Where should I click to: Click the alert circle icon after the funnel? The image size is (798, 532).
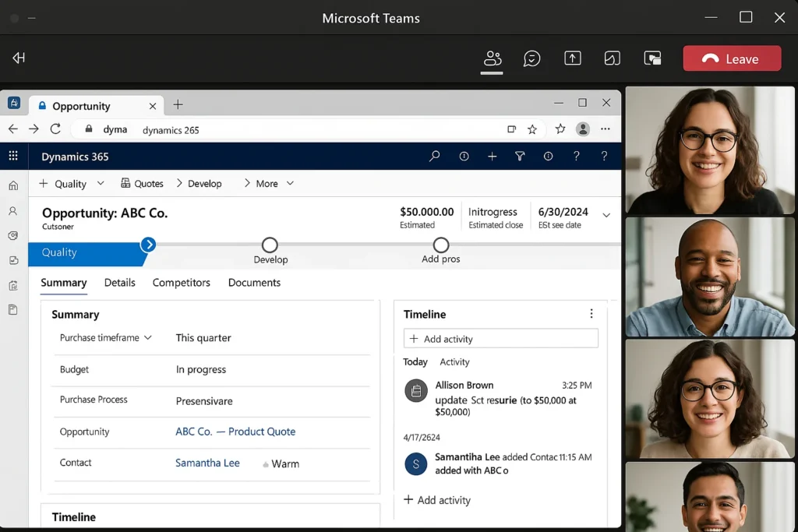(x=548, y=157)
